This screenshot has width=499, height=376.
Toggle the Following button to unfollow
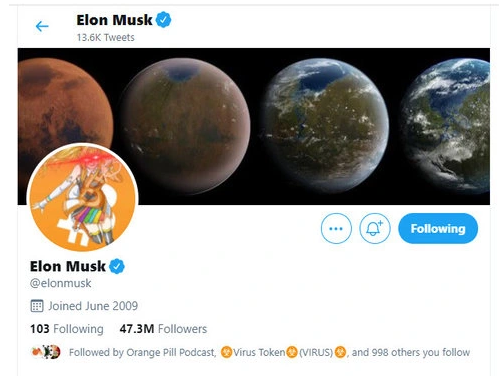click(x=438, y=229)
